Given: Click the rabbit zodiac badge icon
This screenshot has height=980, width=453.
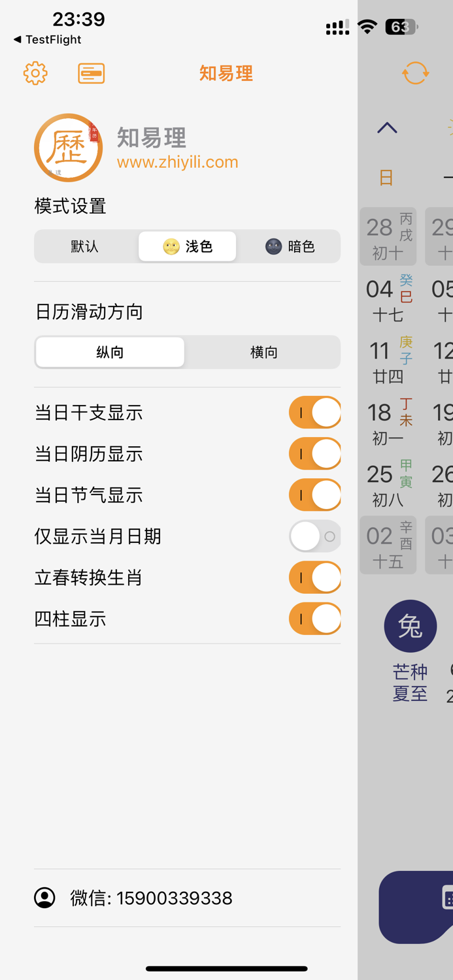Looking at the screenshot, I should coord(410,625).
